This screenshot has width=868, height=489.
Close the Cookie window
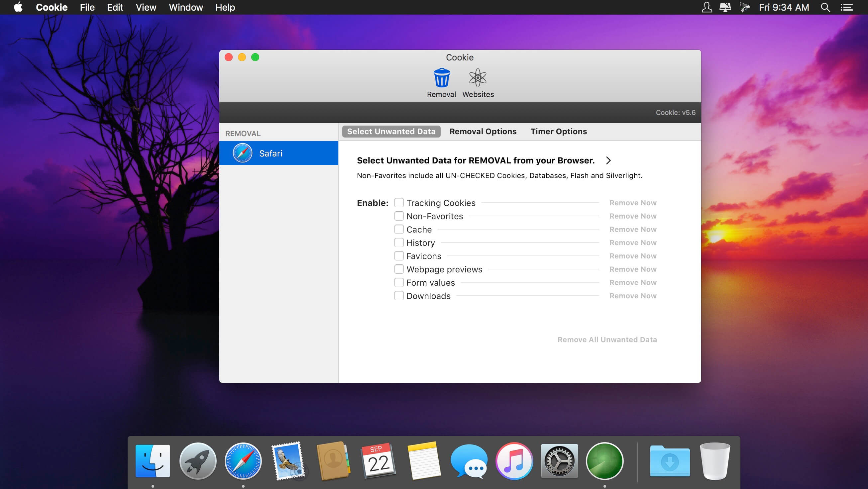(x=228, y=57)
